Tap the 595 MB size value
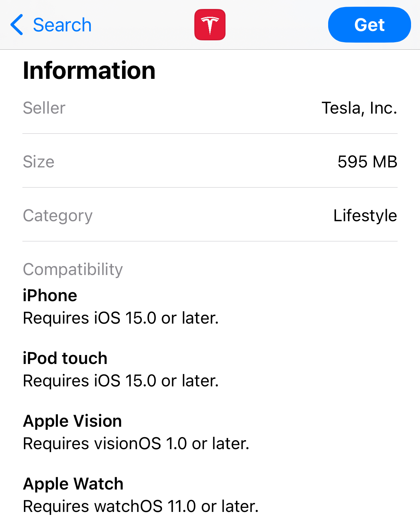 [367, 162]
